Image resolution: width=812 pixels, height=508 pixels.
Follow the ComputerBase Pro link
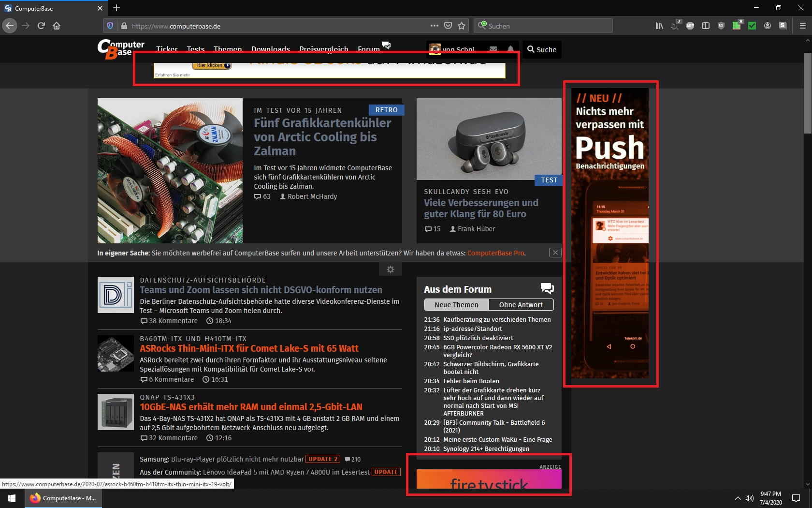tap(495, 253)
